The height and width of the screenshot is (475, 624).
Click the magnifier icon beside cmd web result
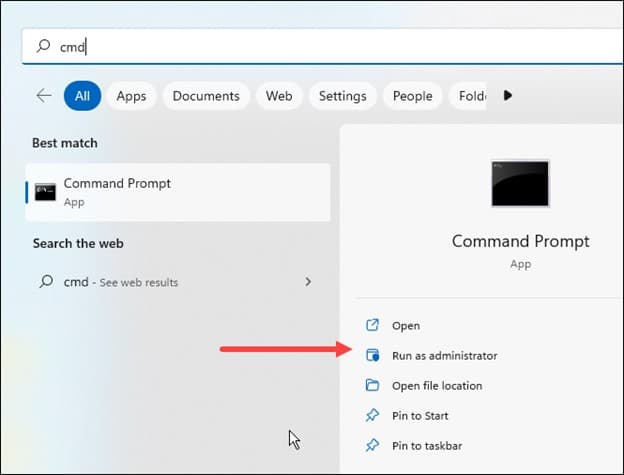point(46,282)
